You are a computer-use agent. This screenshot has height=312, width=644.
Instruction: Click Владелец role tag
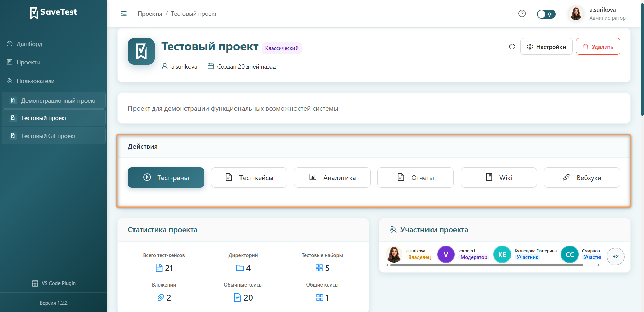tap(420, 257)
